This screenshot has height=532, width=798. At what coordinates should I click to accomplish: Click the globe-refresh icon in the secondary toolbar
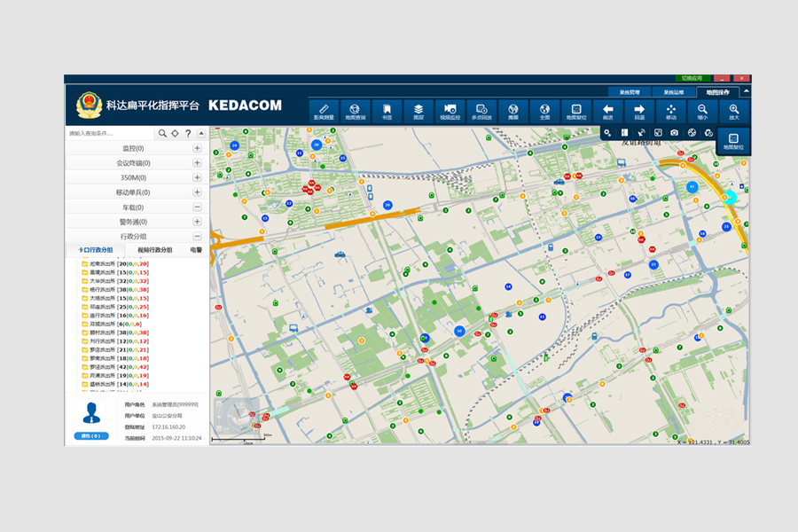pos(708,133)
